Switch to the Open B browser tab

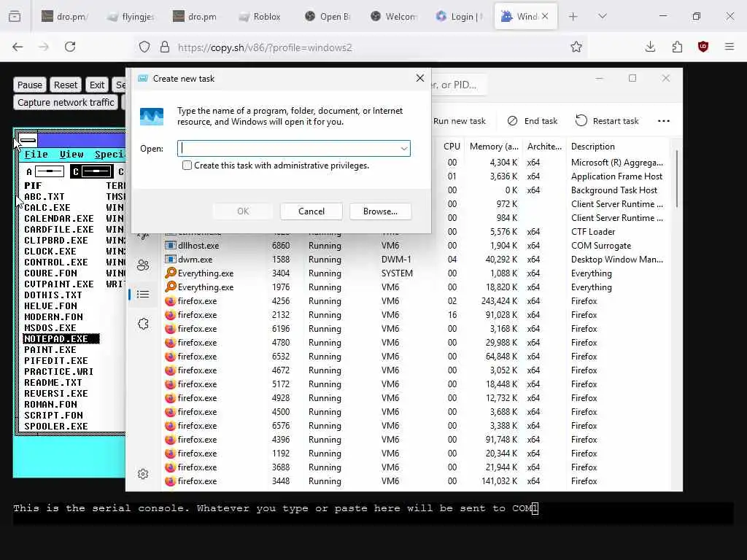point(328,17)
